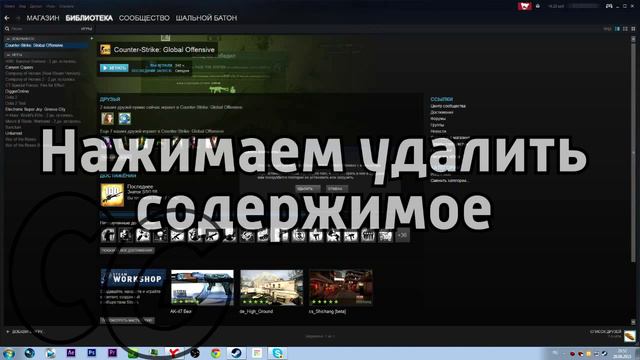Collapse the ИГРЫ category in sidebar
This screenshot has height=360, width=640.
click(x=8, y=55)
